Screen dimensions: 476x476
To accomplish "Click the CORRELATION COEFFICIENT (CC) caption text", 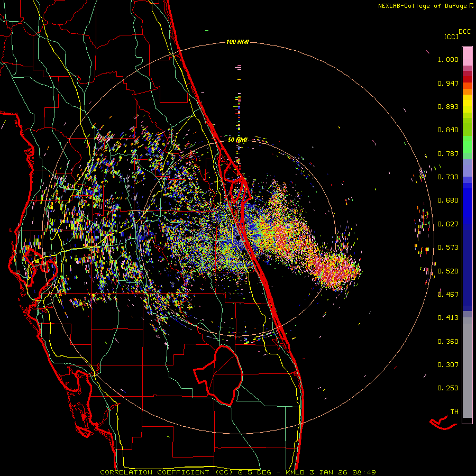I will point(167,472).
